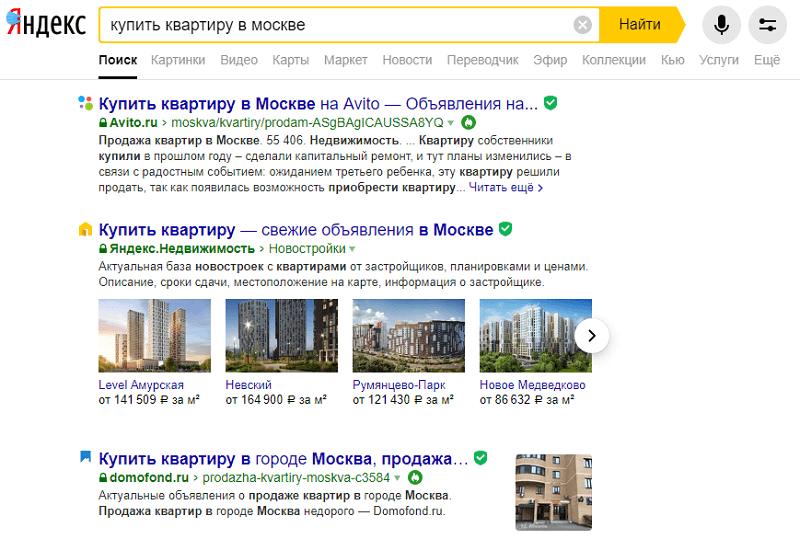Click verified shield on Domofond result

click(x=480, y=458)
